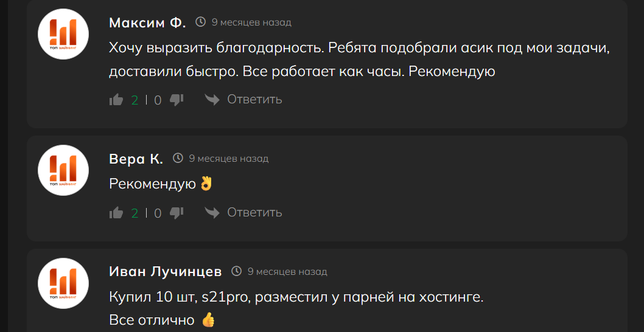Like Максим Ф.'s review with thumbs up
The height and width of the screenshot is (332, 644).
point(116,100)
